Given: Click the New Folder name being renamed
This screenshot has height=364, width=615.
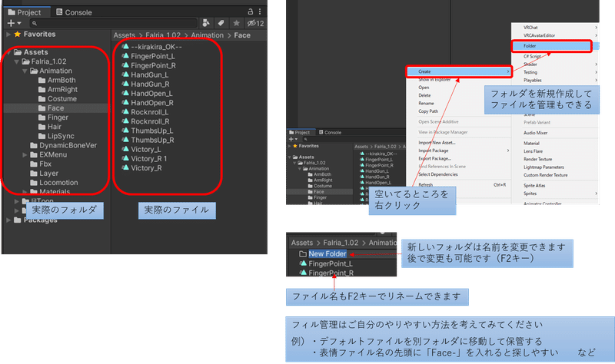Looking at the screenshot, I should coord(327,254).
